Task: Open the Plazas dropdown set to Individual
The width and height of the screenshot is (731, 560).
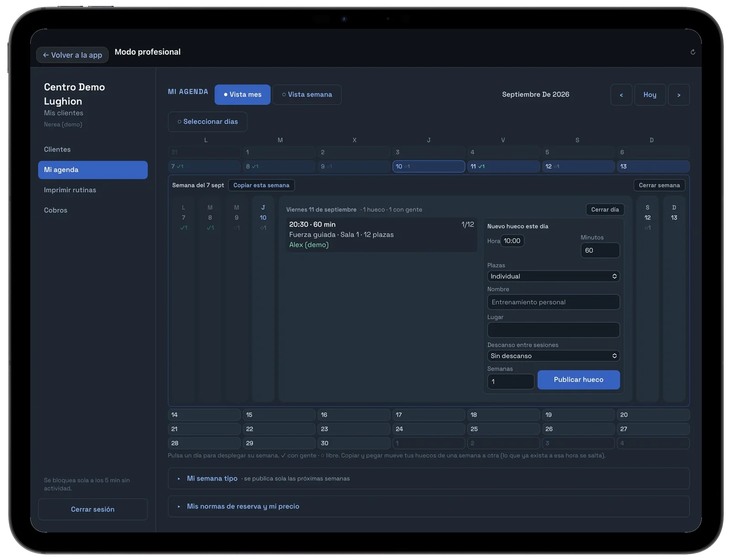Action: 553,276
